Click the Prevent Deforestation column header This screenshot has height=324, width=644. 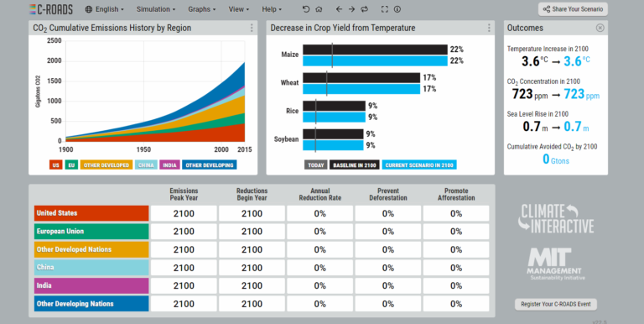coord(388,194)
